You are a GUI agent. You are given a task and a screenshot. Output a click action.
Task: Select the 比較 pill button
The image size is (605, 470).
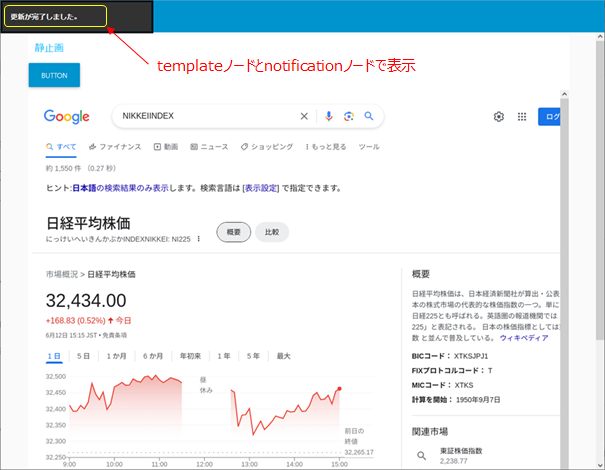pos(271,231)
